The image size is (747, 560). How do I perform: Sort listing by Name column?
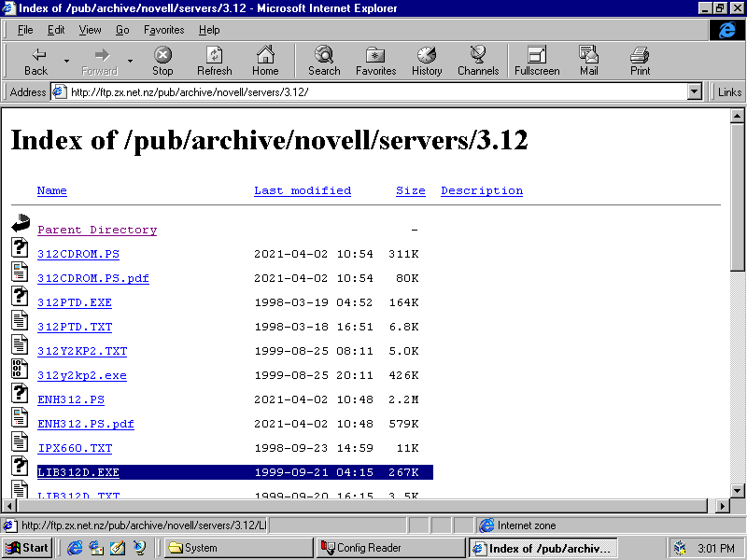click(52, 190)
